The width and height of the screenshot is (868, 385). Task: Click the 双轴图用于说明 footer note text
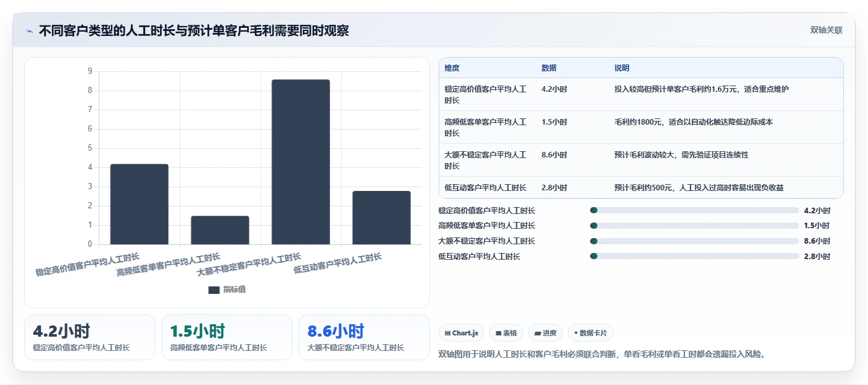[601, 355]
